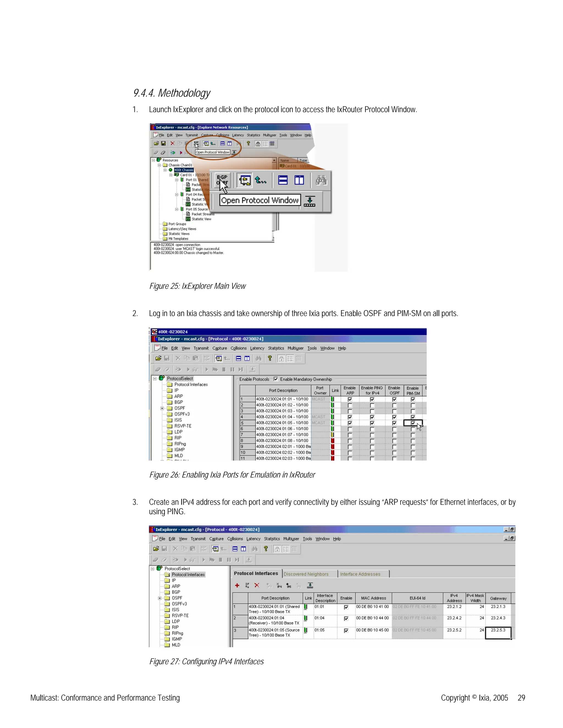The width and height of the screenshot is (563, 728).
Task: Click padlock icon in Figure 25 toolbar
Action: click(x=258, y=144)
